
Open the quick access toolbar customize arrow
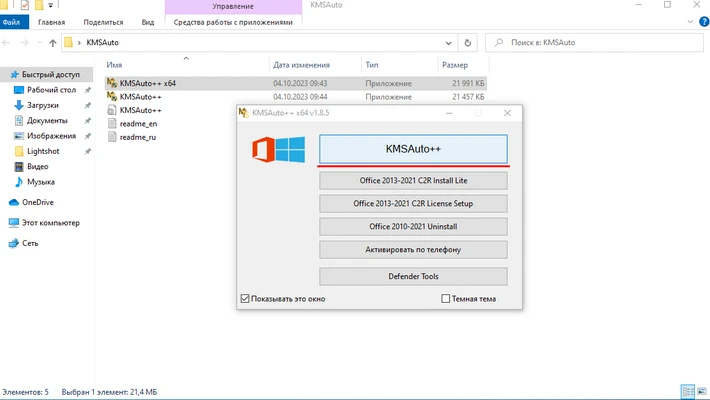(x=50, y=5)
